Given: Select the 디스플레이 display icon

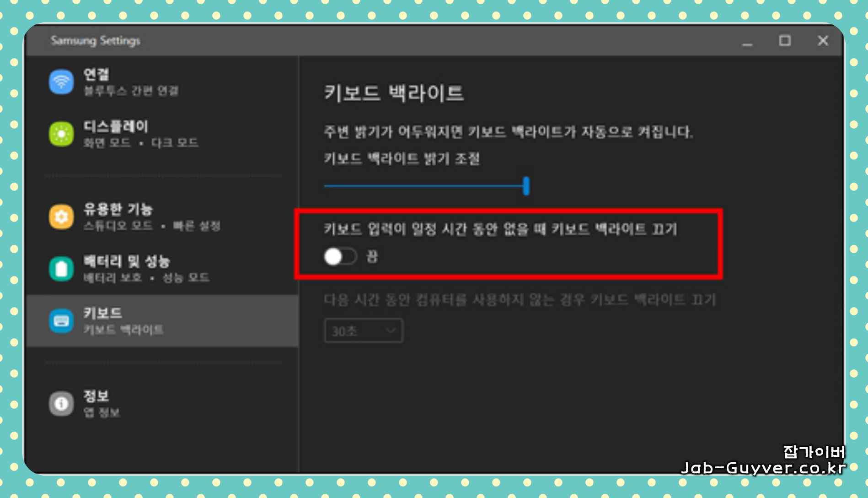Looking at the screenshot, I should 61,133.
